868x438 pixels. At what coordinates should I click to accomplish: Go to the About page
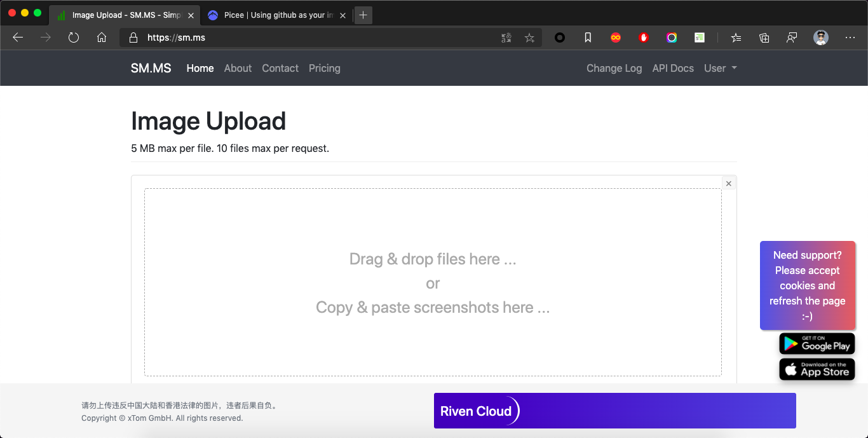click(238, 68)
